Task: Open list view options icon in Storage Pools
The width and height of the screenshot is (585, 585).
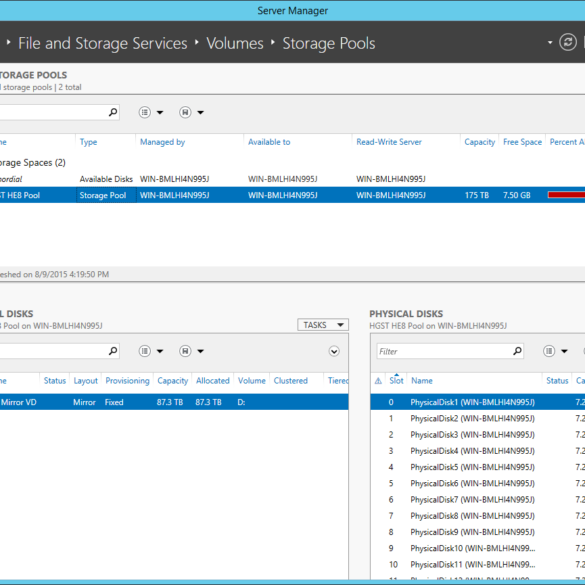Action: (145, 112)
